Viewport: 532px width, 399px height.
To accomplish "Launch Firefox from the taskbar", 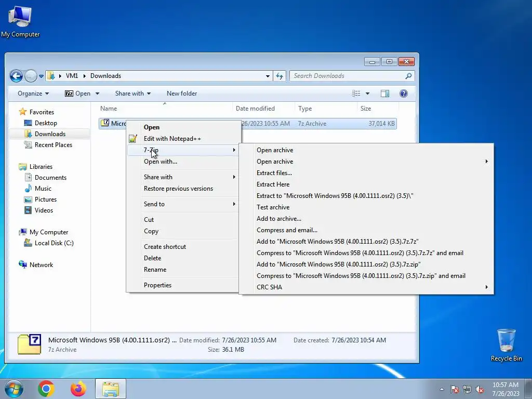I will [x=78, y=389].
